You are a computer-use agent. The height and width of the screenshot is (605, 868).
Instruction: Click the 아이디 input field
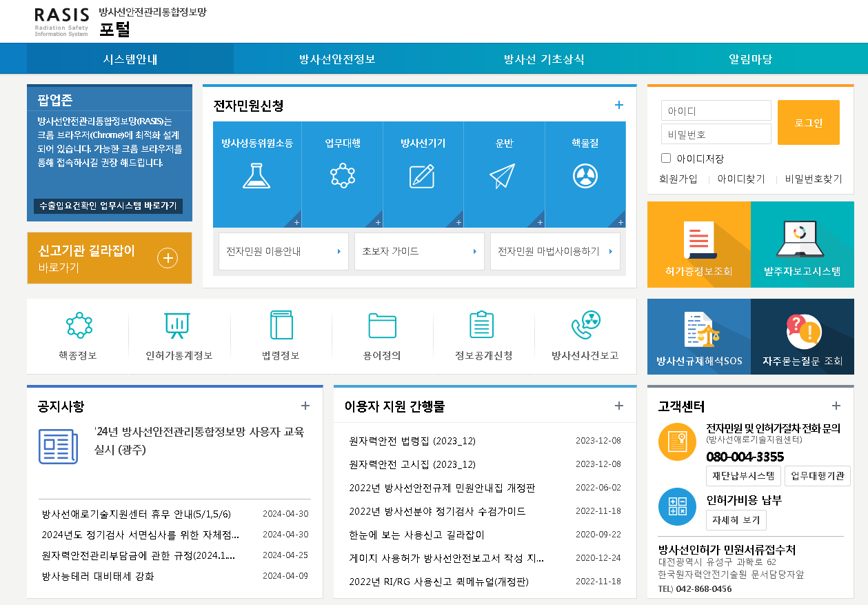716,110
